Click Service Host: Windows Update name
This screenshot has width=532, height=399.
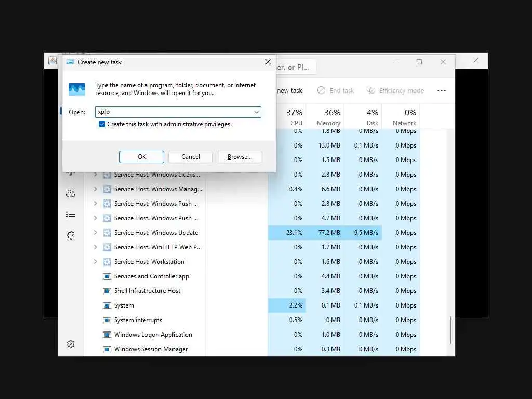click(x=156, y=233)
